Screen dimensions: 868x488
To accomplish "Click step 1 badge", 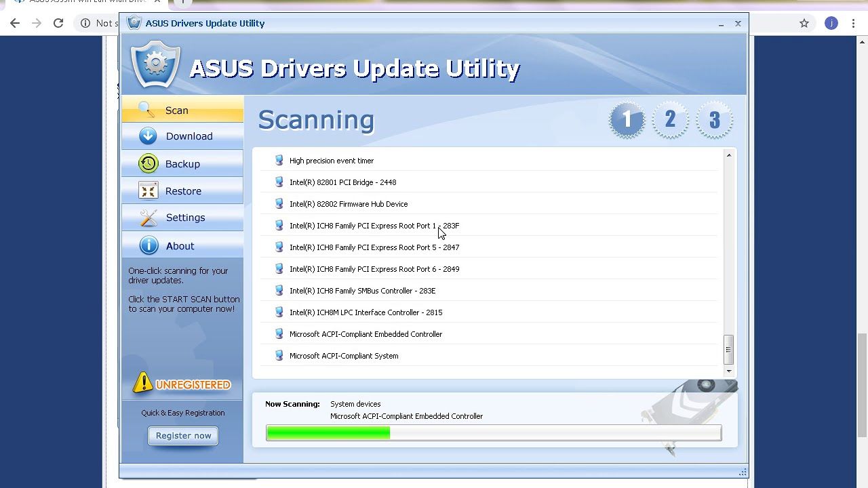I will [627, 120].
